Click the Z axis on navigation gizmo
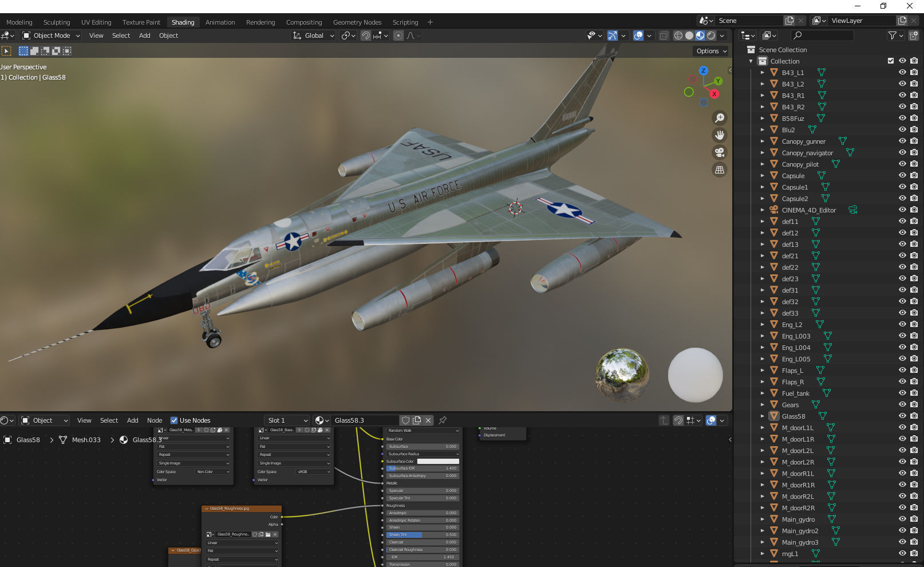The height and width of the screenshot is (567, 924). pos(704,70)
